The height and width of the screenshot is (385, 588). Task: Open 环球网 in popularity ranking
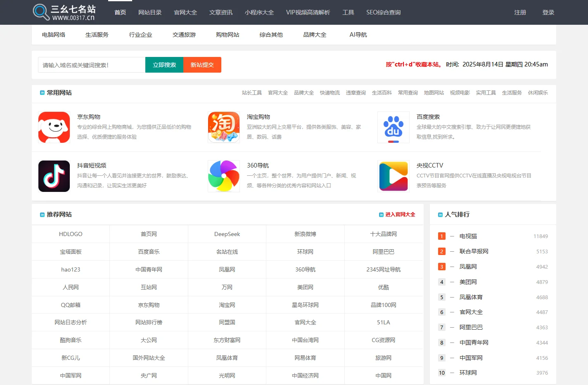click(x=468, y=373)
